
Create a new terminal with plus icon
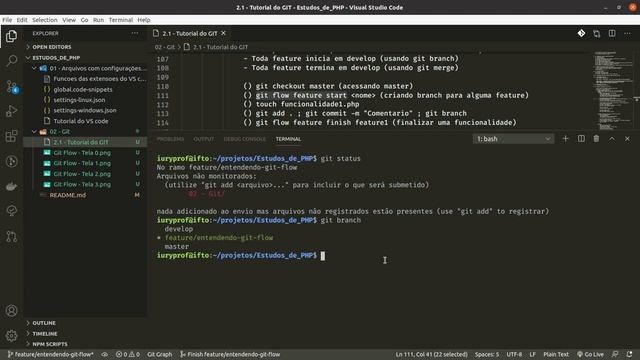565,139
